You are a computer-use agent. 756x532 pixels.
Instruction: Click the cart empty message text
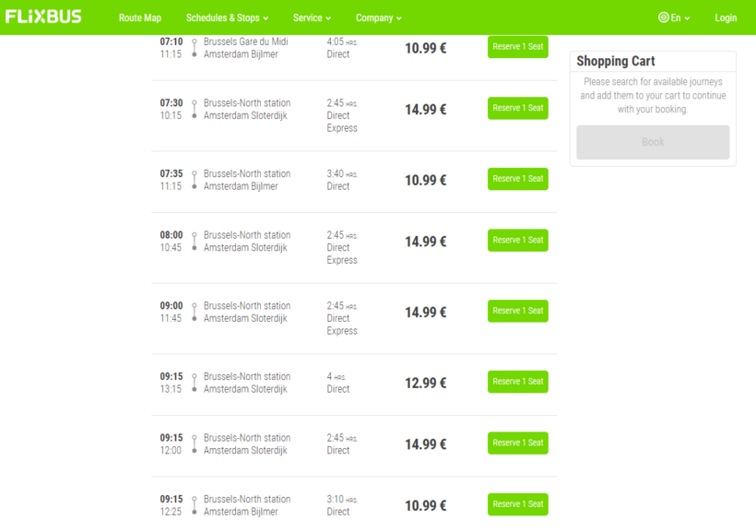[653, 96]
